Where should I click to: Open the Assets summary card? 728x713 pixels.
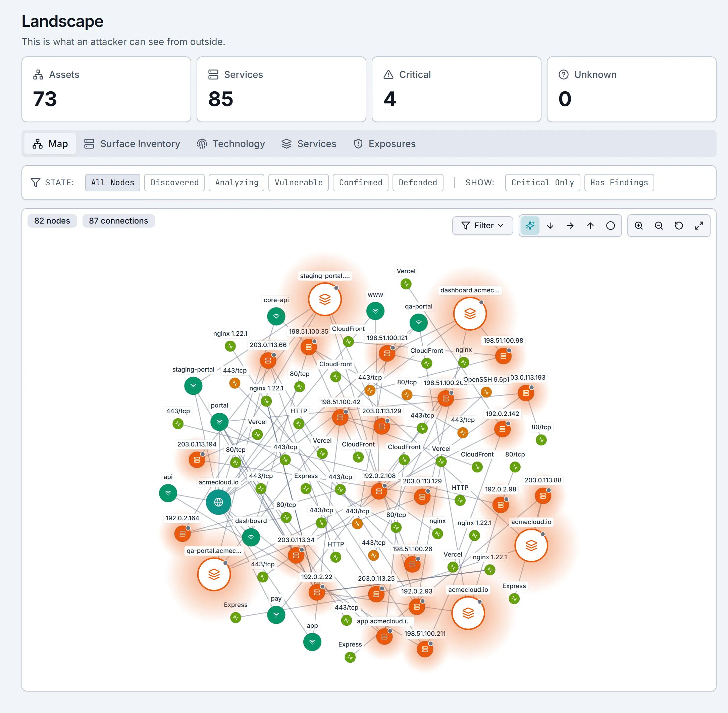tap(106, 89)
